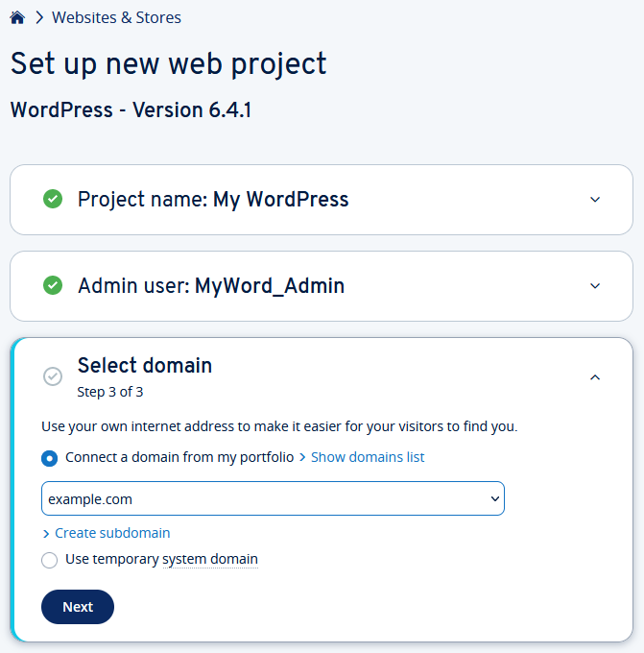Viewport: 644px width, 653px height.
Task: Expand the Project name section chevron
Action: [595, 200]
